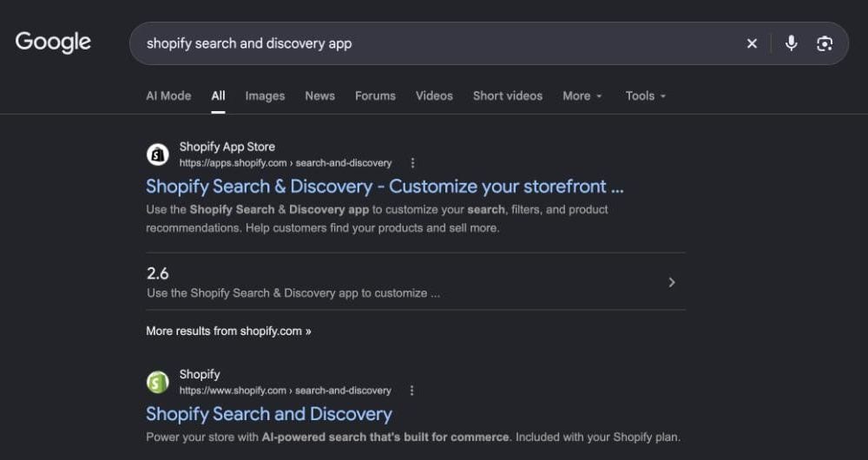Open the green Shopify favicon

tap(158, 382)
